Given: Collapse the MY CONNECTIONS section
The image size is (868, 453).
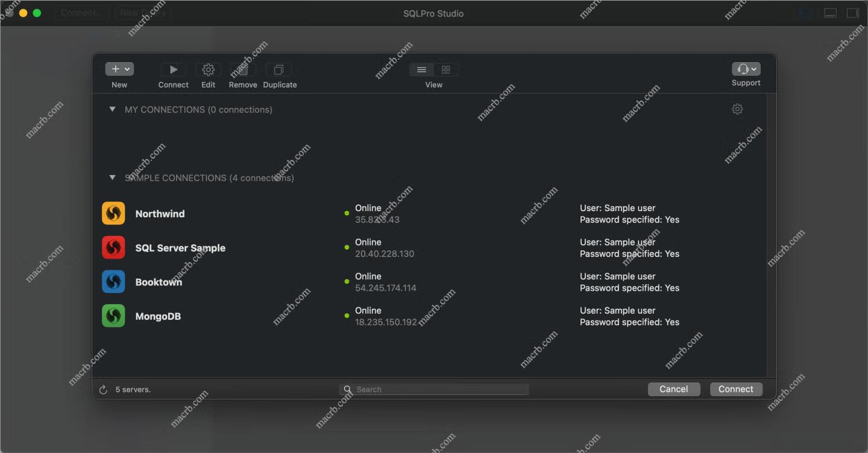Looking at the screenshot, I should coord(112,109).
